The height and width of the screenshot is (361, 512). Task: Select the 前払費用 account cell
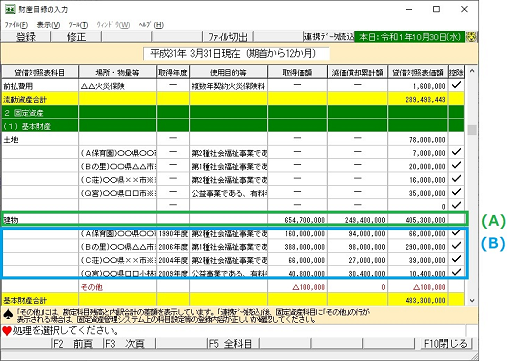click(x=40, y=86)
